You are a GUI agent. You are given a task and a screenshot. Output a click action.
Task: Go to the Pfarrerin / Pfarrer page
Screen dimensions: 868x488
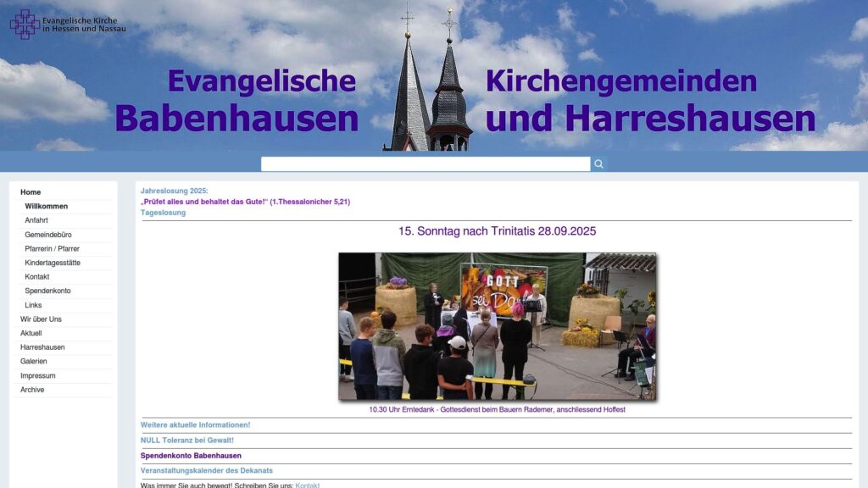(x=51, y=248)
